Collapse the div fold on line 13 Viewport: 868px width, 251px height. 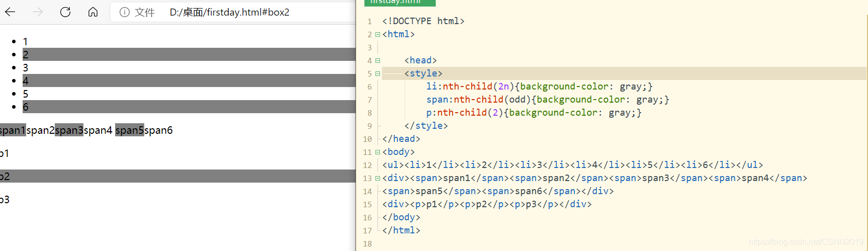tap(377, 178)
